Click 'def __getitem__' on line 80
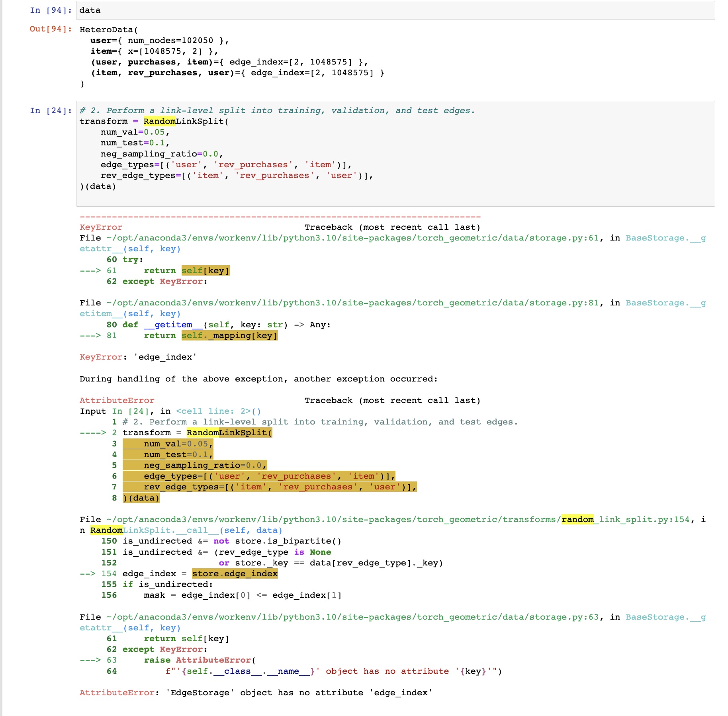Viewport: 728px width, 716px height. [162, 325]
